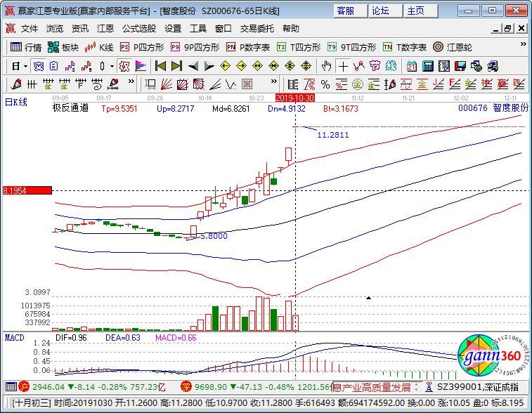The width and height of the screenshot is (532, 413).
Task: Open the 文件 menu
Action: [x=30, y=29]
